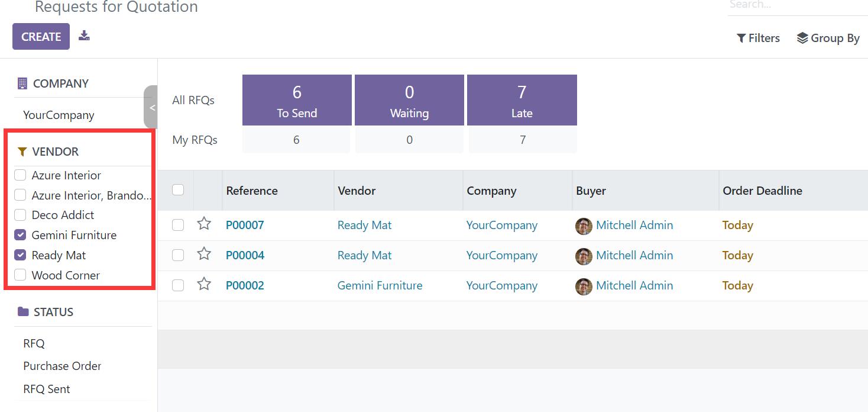868x412 pixels.
Task: Click the search input field
Action: (797, 5)
